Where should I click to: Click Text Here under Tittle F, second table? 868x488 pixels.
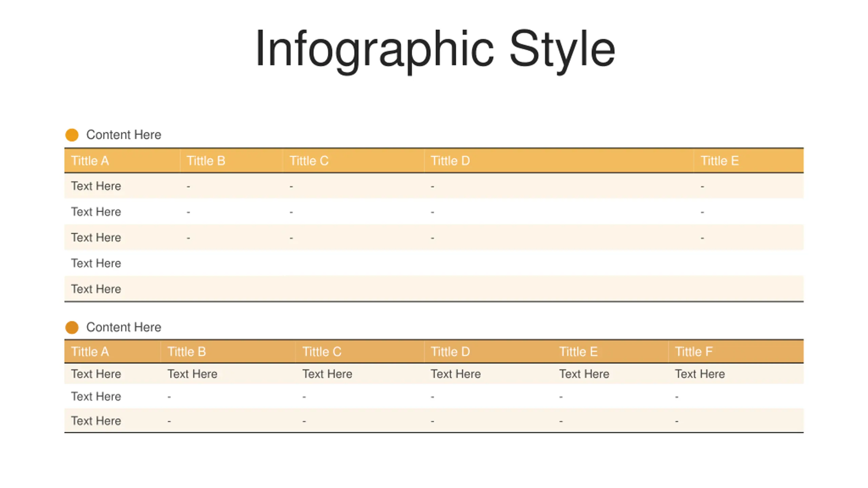[700, 374]
